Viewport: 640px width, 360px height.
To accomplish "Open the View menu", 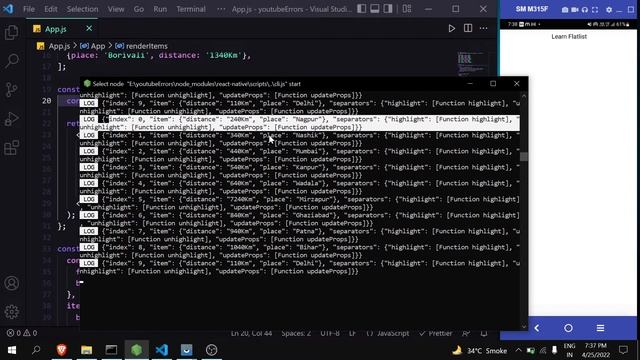I will (x=116, y=9).
